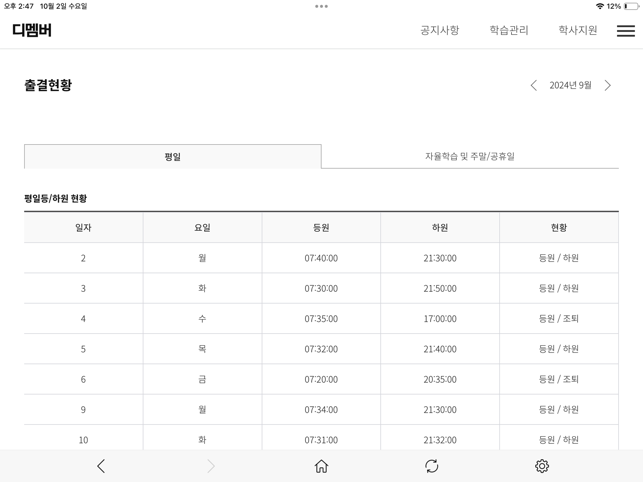Switch to 평일 tab

[173, 156]
